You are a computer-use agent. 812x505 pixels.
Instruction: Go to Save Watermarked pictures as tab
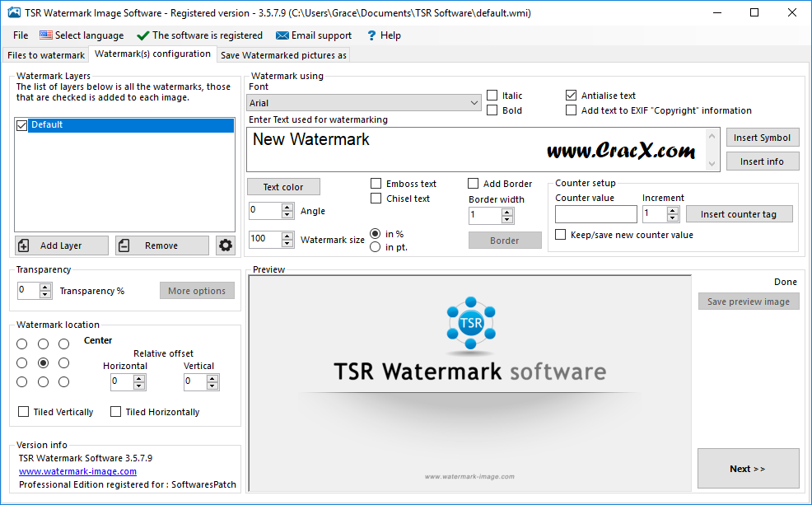click(284, 55)
